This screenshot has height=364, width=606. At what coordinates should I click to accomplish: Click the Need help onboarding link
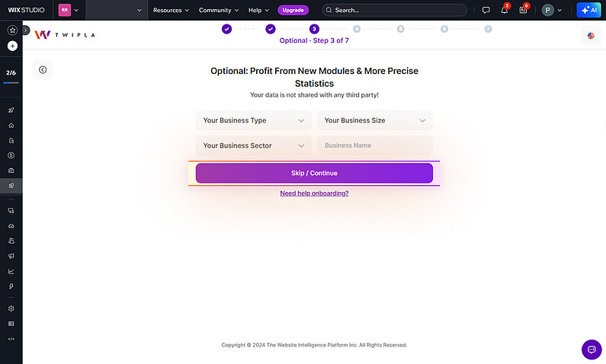coord(314,193)
